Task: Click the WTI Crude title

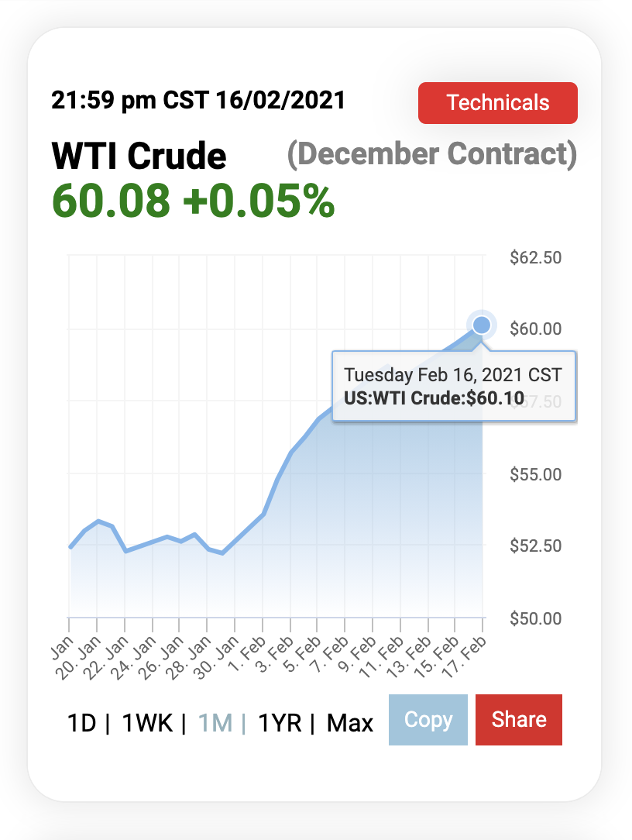Action: coord(139,156)
